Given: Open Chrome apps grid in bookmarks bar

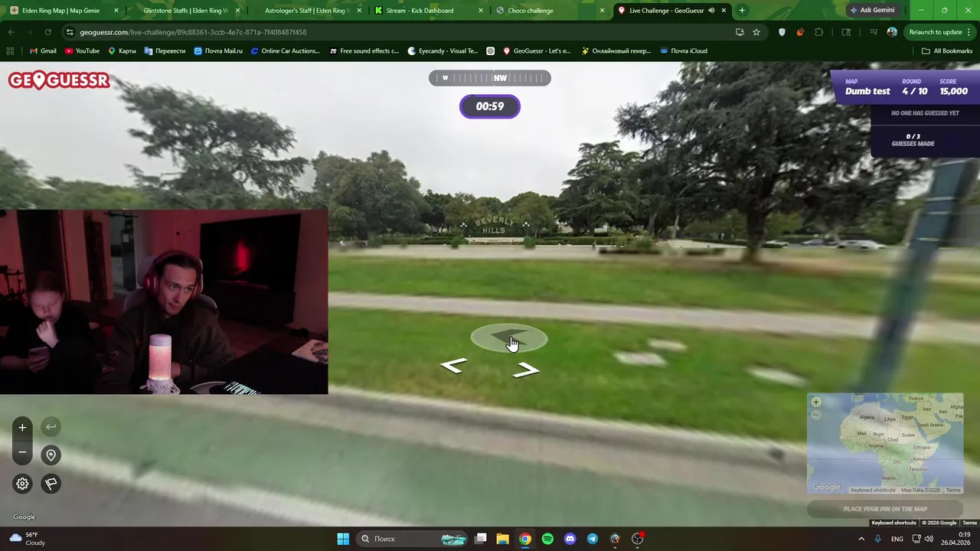Looking at the screenshot, I should click(x=10, y=51).
